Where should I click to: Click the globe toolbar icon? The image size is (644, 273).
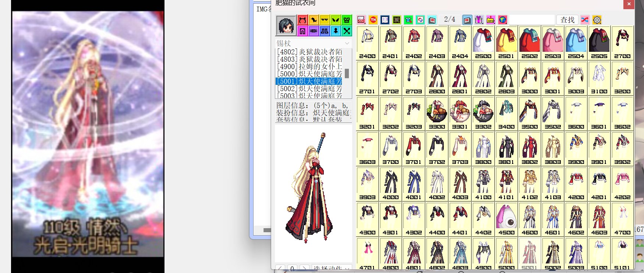pyautogui.click(x=502, y=20)
